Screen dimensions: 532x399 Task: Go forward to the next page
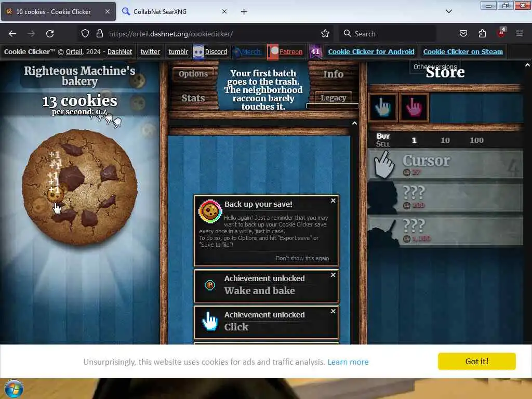pyautogui.click(x=31, y=34)
